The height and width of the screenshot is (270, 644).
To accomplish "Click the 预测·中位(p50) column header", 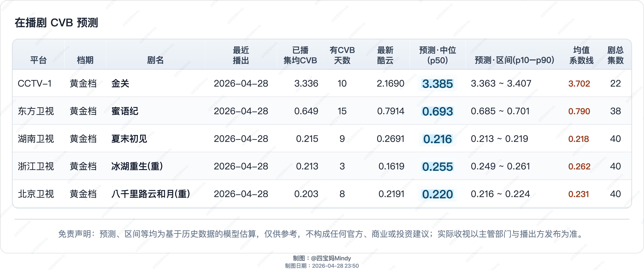I will point(438,55).
